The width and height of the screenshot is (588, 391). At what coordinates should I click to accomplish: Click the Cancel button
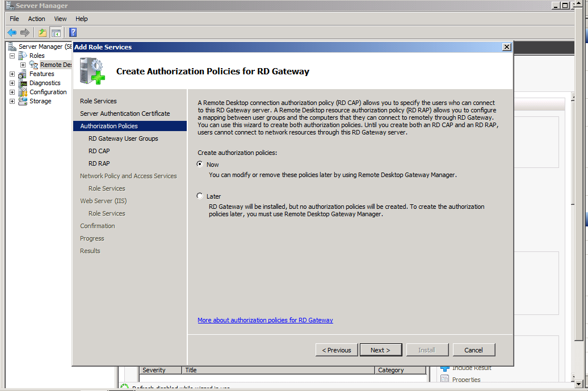click(474, 350)
